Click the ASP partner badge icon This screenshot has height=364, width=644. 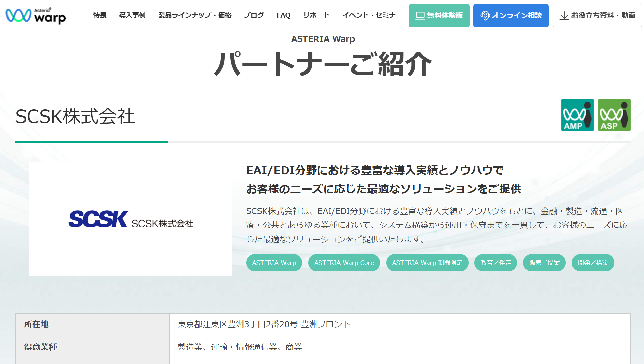tap(614, 115)
